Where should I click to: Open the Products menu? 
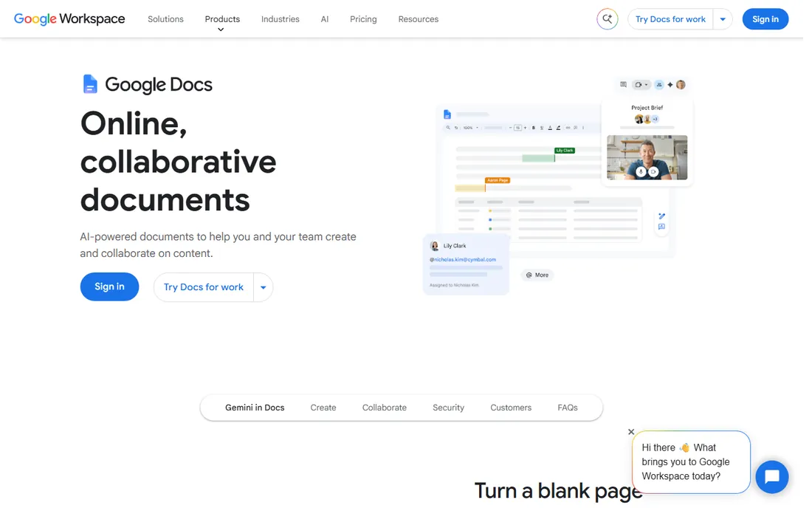tap(222, 19)
